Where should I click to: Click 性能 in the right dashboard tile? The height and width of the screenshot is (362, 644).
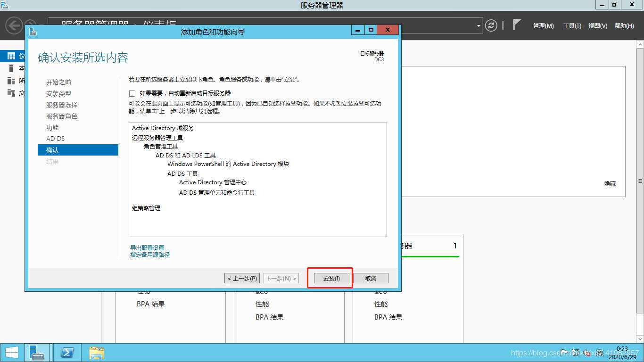(x=381, y=304)
